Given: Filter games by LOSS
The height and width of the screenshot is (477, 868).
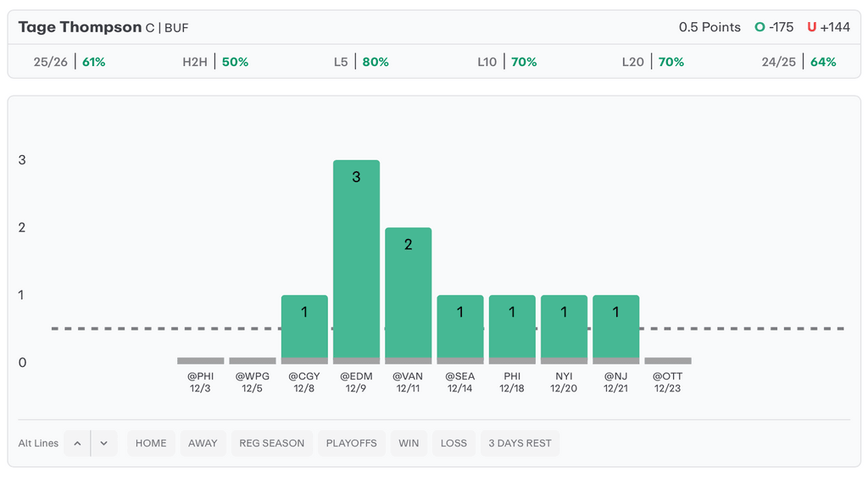Looking at the screenshot, I should point(453,443).
